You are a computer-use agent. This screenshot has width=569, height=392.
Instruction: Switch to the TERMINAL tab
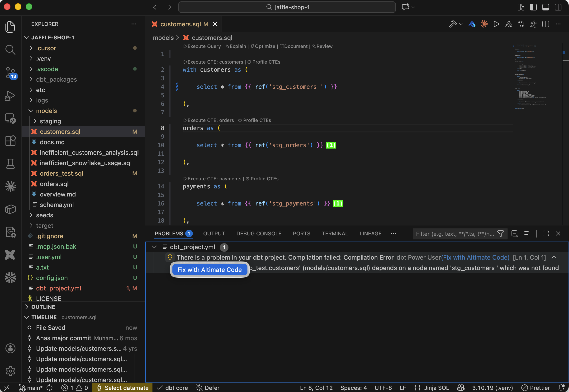pyautogui.click(x=335, y=233)
